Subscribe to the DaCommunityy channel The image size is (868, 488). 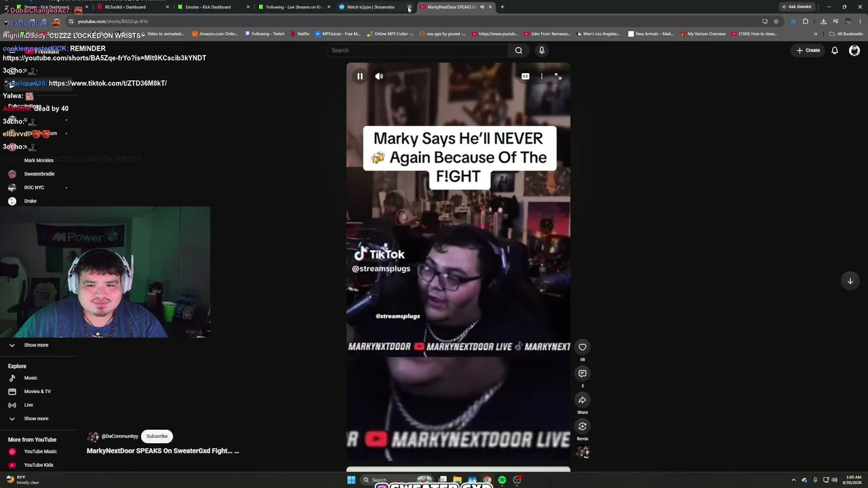click(157, 436)
